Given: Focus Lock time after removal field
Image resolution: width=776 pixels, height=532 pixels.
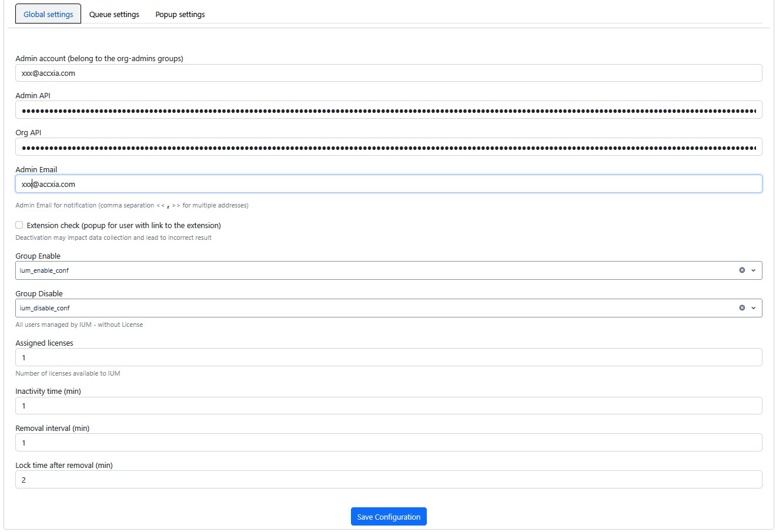Looking at the screenshot, I should click(388, 480).
